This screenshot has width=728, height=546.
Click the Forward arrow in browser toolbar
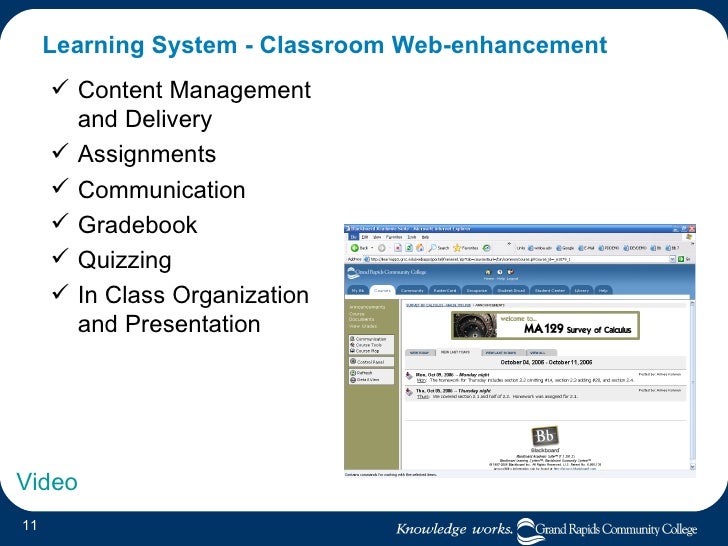pyautogui.click(x=382, y=248)
